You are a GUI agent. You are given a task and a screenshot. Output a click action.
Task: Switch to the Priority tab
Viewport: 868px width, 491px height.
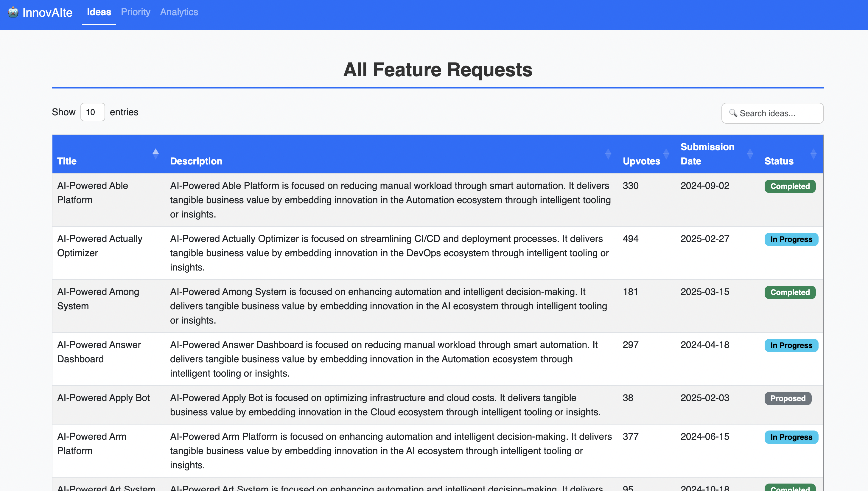(x=136, y=12)
